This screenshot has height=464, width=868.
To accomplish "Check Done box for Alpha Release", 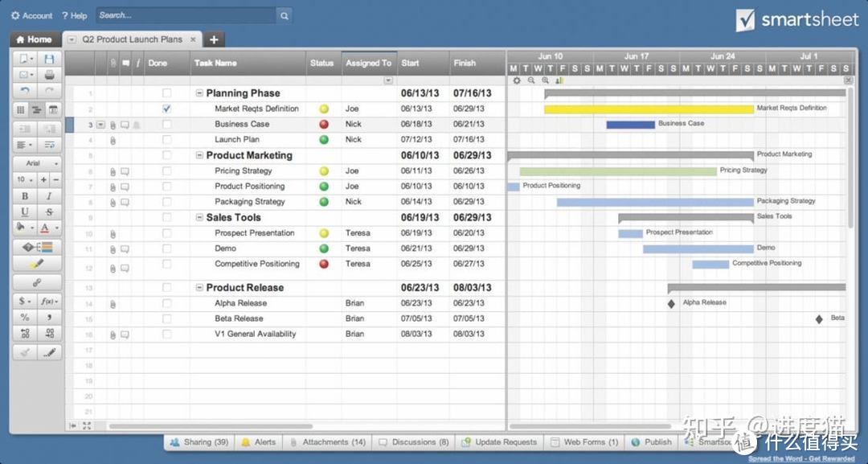I will point(166,303).
